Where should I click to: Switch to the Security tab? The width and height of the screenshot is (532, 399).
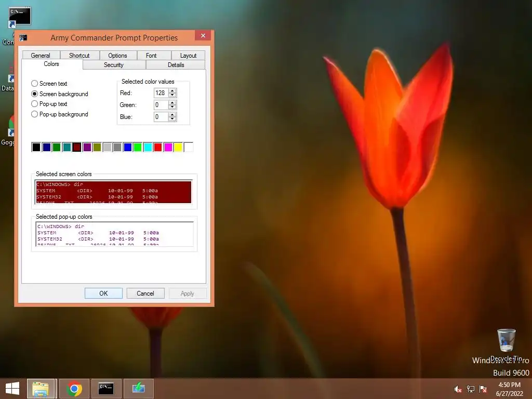[114, 65]
